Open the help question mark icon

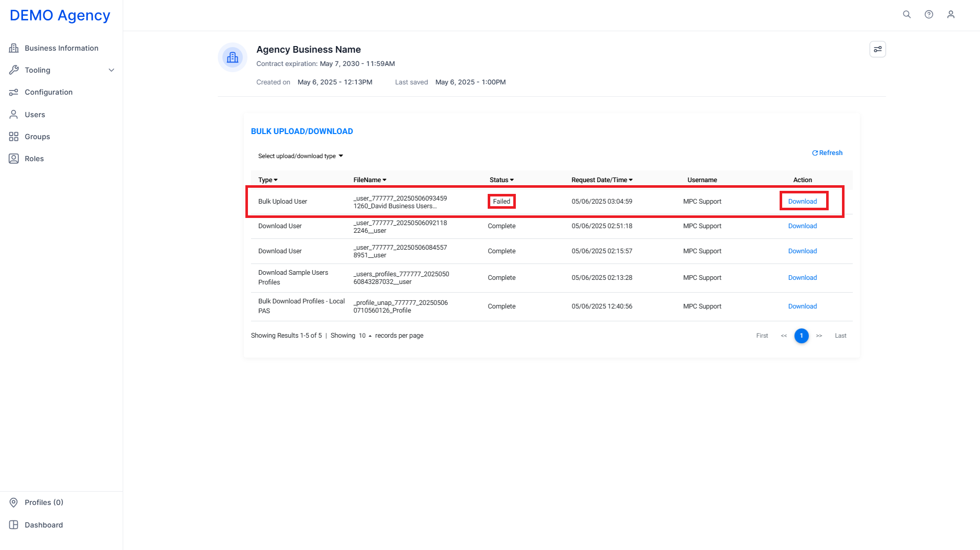[928, 14]
